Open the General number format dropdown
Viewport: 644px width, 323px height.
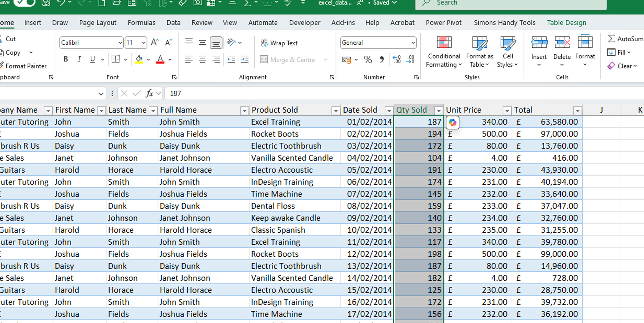[413, 43]
